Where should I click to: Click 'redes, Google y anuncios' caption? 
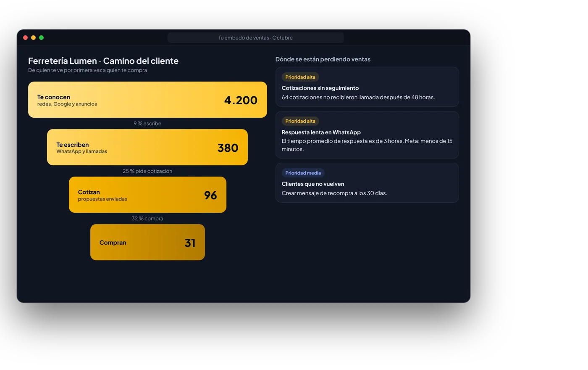(x=67, y=104)
